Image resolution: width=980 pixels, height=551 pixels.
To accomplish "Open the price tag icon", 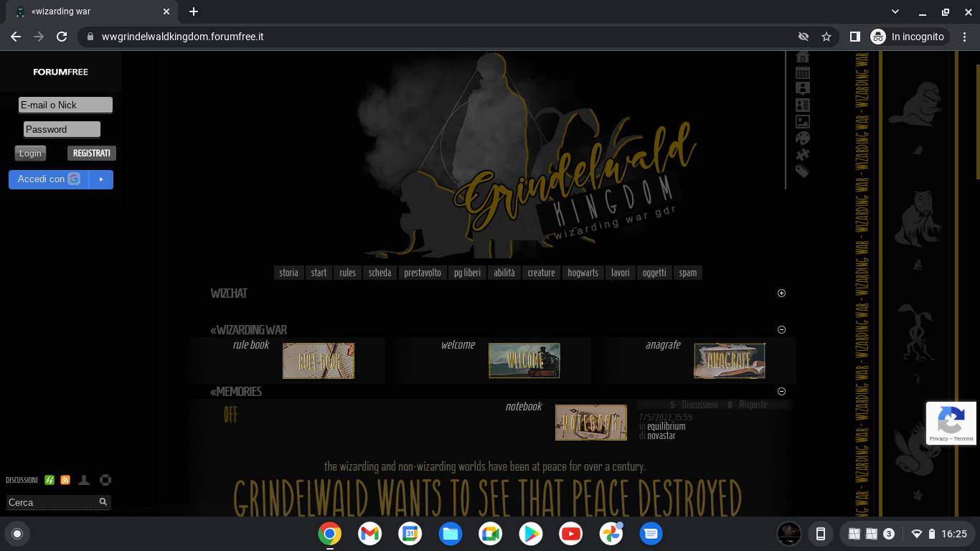I will [x=803, y=171].
